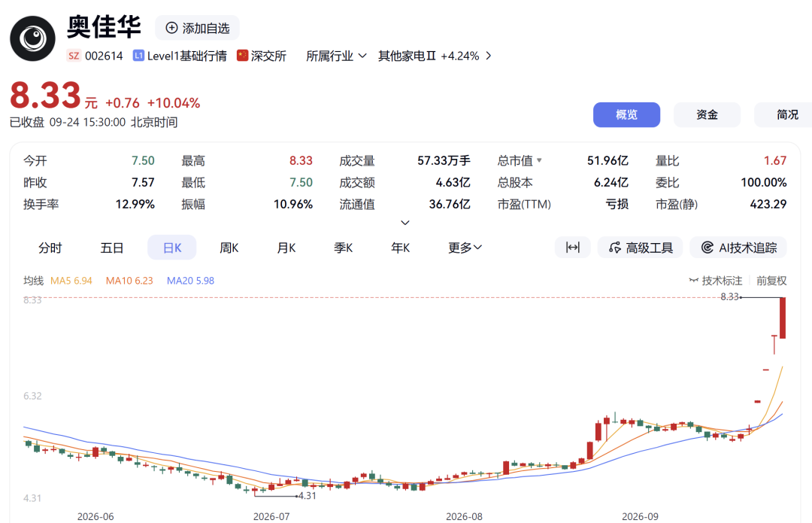The height and width of the screenshot is (523, 812).
Task: Expand the 所属行业 dropdown
Action: (336, 56)
